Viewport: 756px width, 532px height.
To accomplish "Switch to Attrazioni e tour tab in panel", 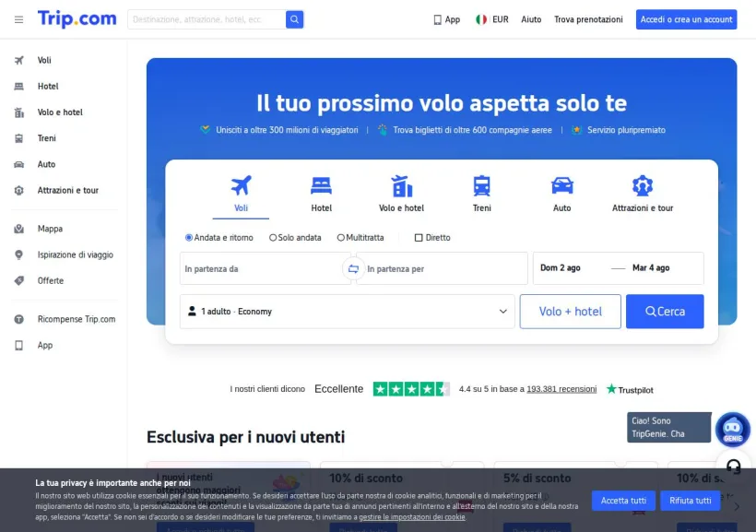I will (643, 195).
